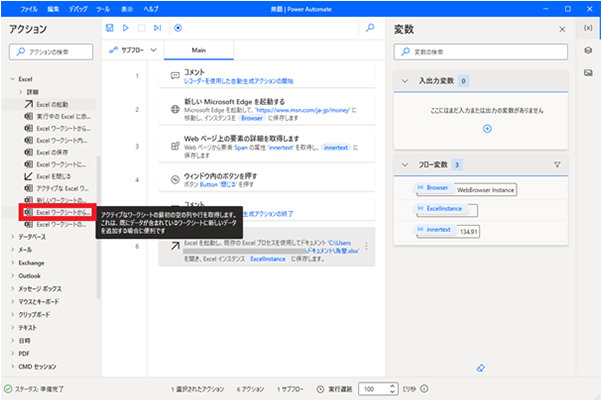Viewport: 602px width, 401px height.
Task: Open the images sidebar icon
Action: (x=588, y=72)
